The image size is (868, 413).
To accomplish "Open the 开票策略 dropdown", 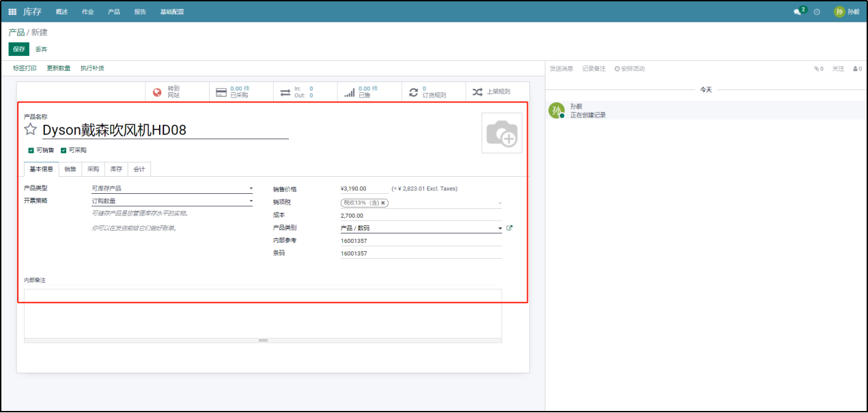I will pos(172,201).
